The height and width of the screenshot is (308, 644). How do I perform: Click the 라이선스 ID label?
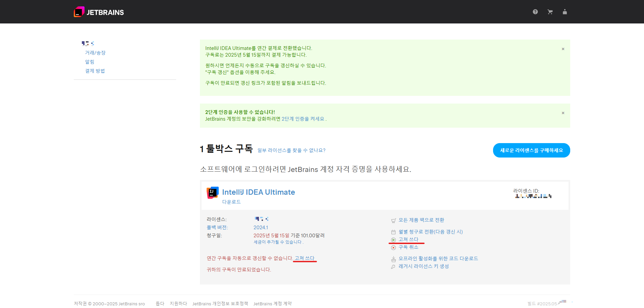pos(526,191)
